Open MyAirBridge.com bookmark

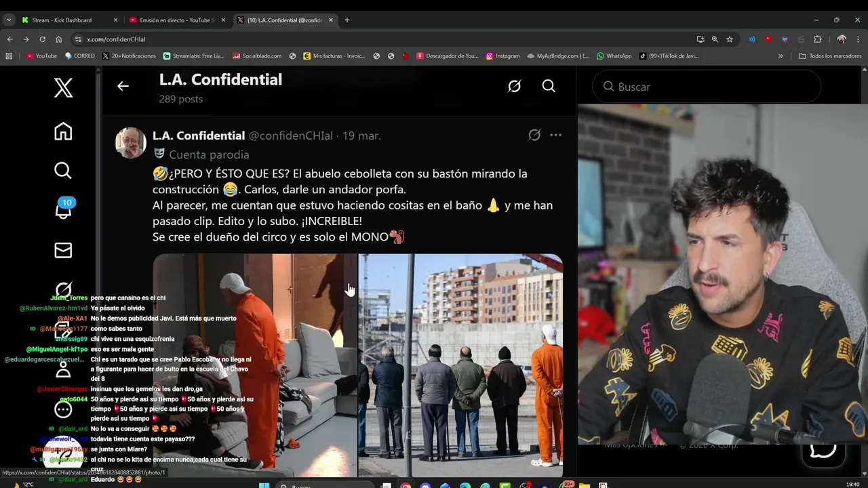[x=558, y=56]
